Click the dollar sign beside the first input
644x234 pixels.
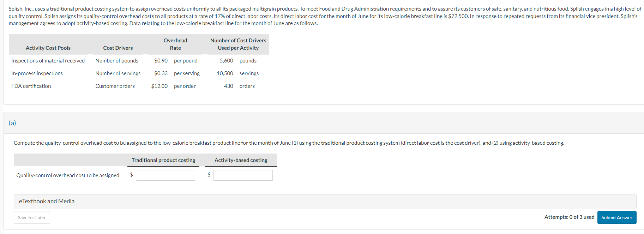[x=131, y=175]
